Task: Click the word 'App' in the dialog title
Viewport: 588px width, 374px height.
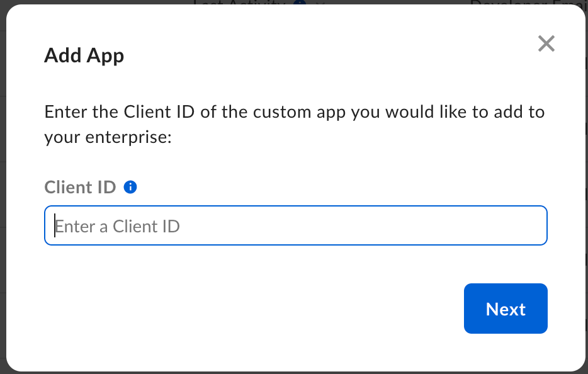Action: [x=105, y=55]
